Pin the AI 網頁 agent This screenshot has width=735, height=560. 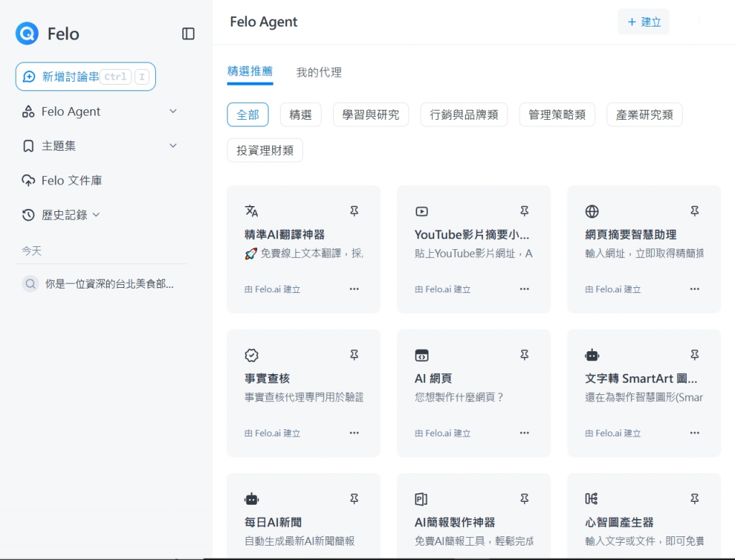coord(525,355)
